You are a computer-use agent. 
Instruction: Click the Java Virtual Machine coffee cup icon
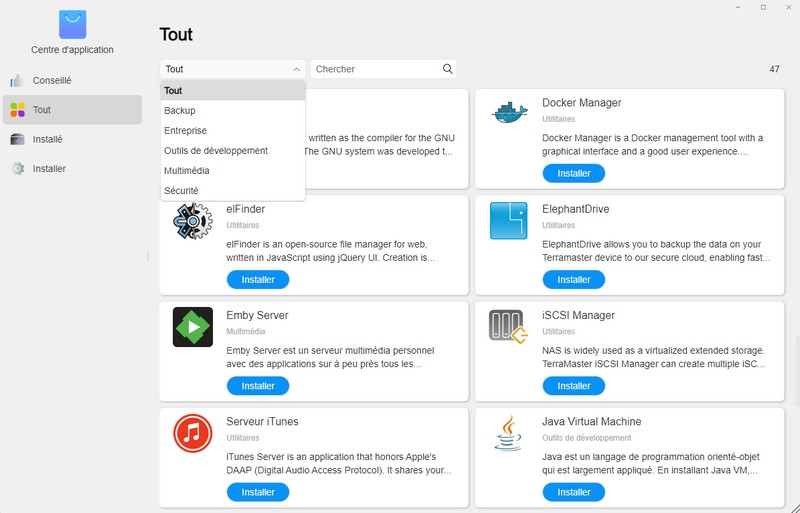[x=508, y=433]
